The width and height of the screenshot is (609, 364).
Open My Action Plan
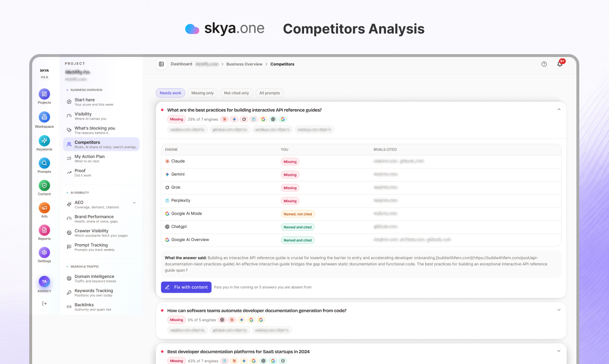pyautogui.click(x=101, y=159)
